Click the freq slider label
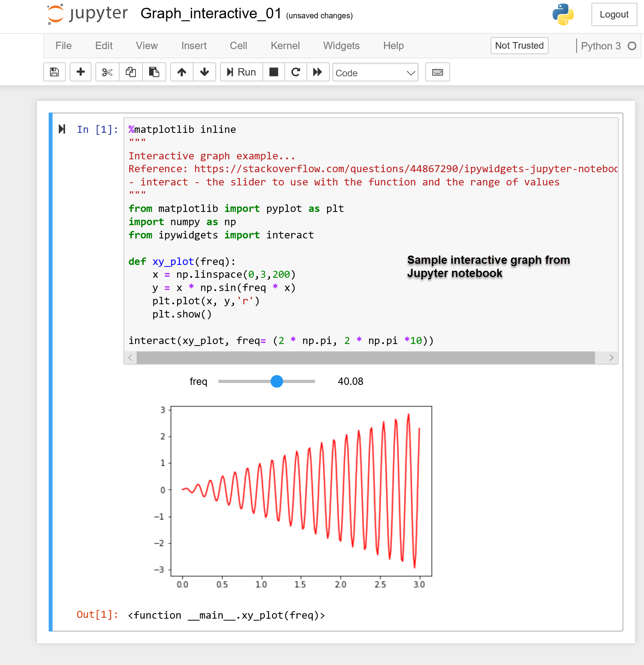Screen dimensions: 644x665 [x=198, y=381]
